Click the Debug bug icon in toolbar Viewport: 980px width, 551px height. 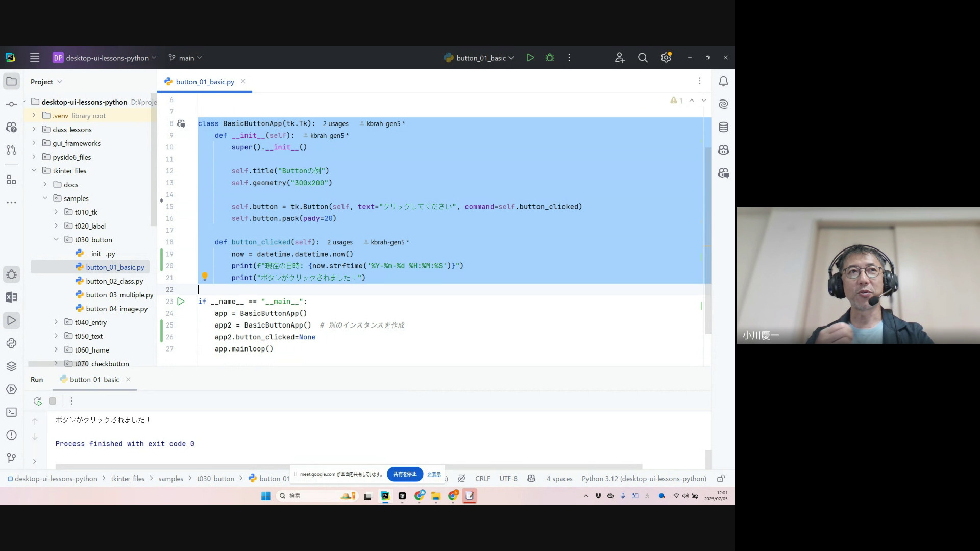[550, 58]
